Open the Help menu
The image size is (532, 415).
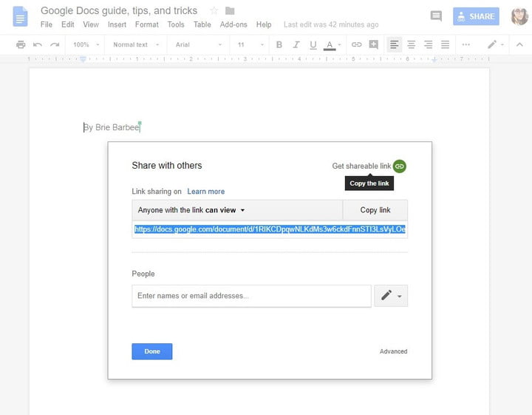tap(264, 24)
